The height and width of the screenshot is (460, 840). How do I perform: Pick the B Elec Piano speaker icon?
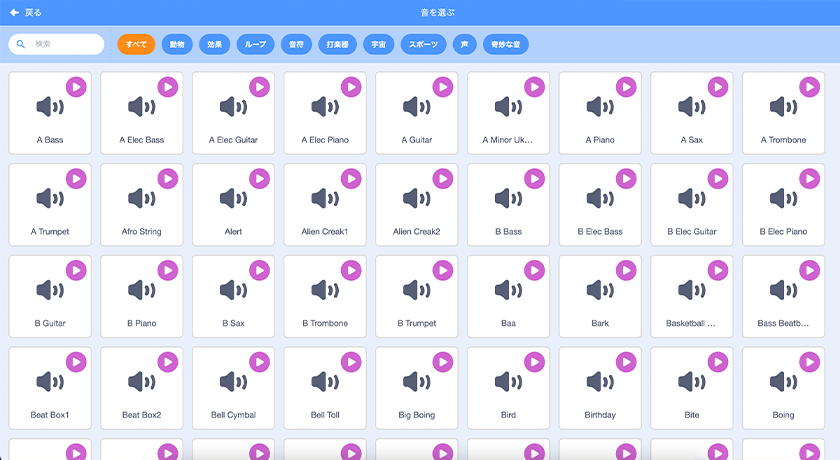(783, 198)
